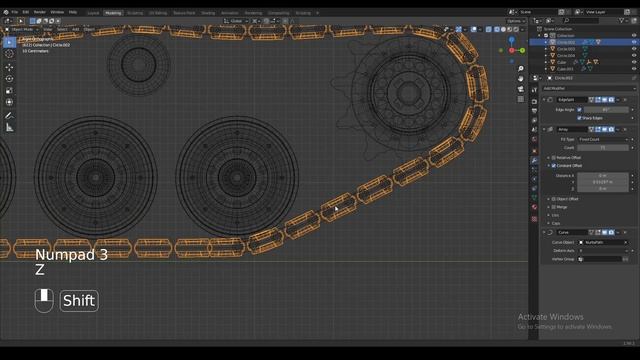Screen dimensions: 640x360
Task: Select the Transform tool
Action: (x=9, y=102)
